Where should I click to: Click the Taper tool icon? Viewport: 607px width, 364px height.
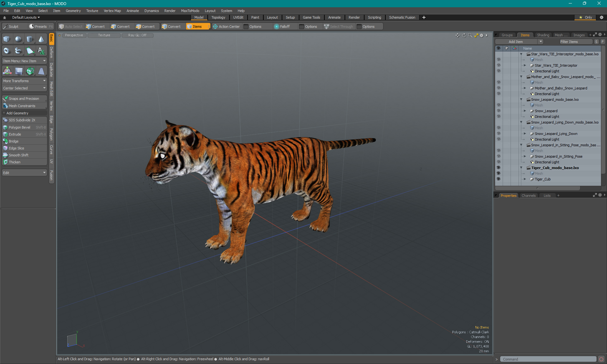click(x=41, y=71)
